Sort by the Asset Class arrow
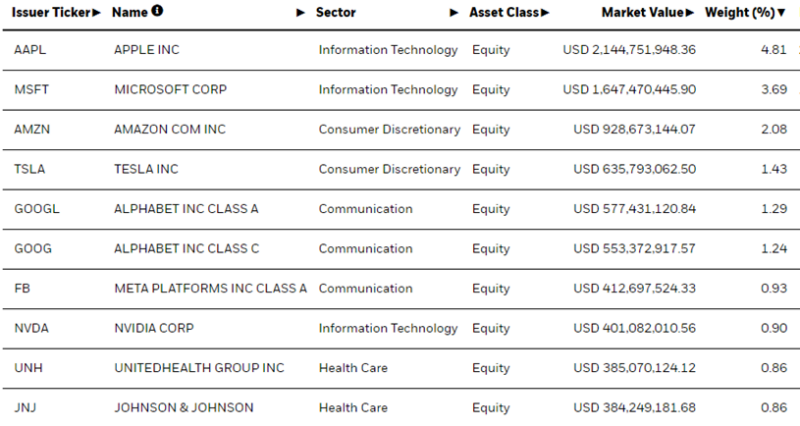Screen dimensions: 800x426 544,13
